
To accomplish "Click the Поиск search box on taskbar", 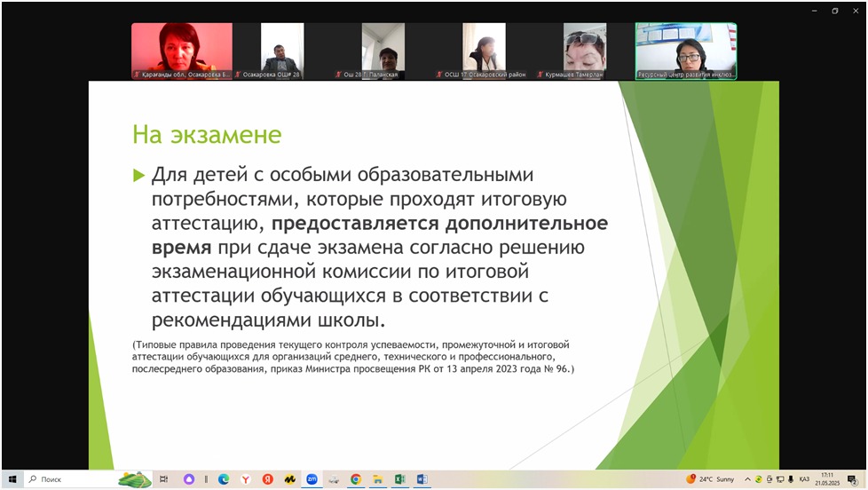I will (x=89, y=479).
